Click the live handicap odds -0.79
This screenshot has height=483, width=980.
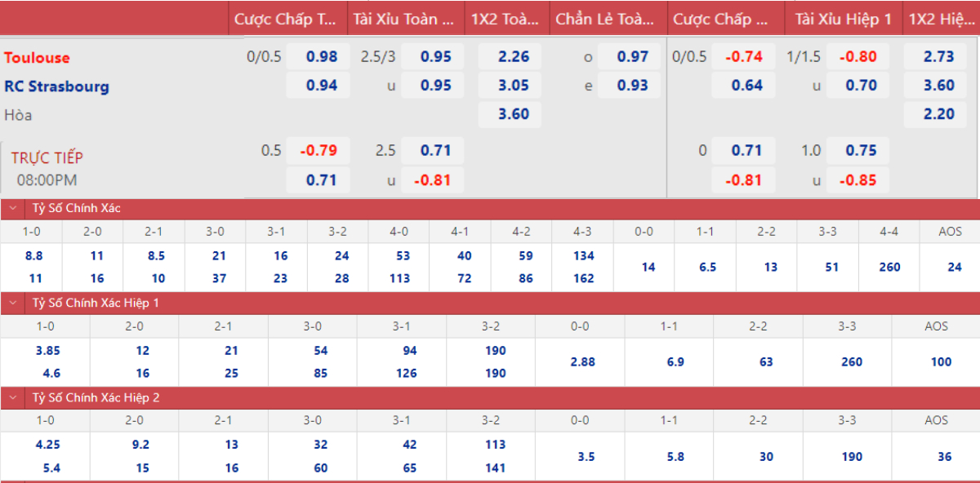pos(318,151)
